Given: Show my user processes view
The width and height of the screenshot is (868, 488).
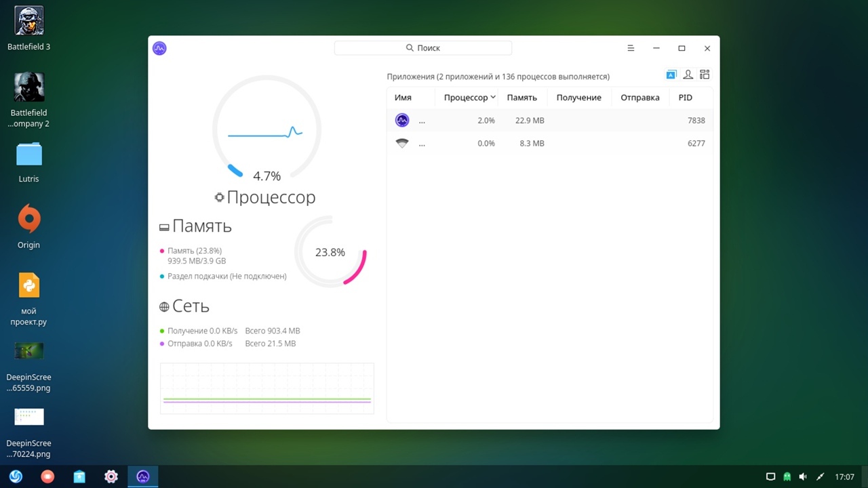Looking at the screenshot, I should coord(688,75).
